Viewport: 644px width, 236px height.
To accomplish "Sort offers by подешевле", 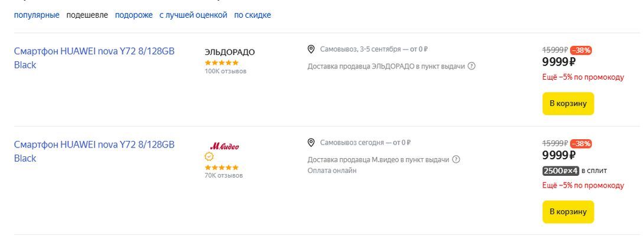I will pyautogui.click(x=87, y=15).
